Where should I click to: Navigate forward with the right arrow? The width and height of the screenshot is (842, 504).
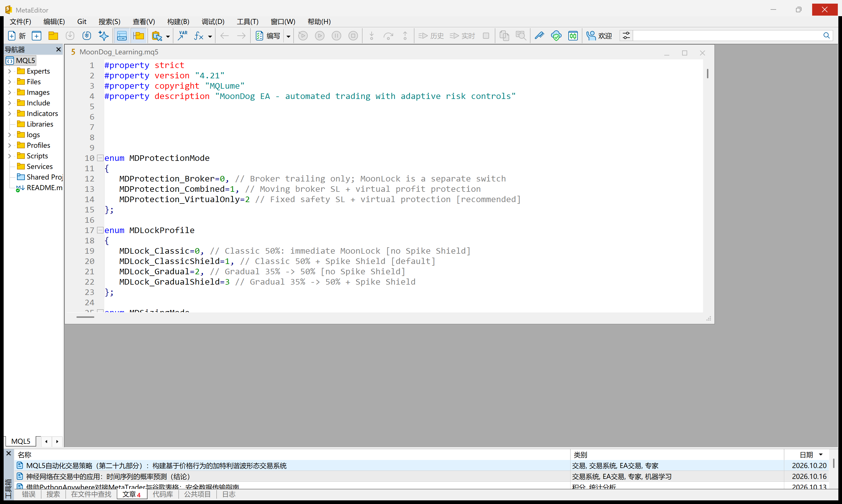(x=241, y=36)
